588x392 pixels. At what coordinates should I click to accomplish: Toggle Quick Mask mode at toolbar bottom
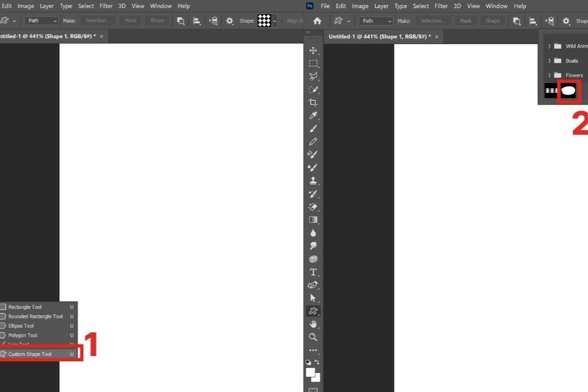pos(313,390)
